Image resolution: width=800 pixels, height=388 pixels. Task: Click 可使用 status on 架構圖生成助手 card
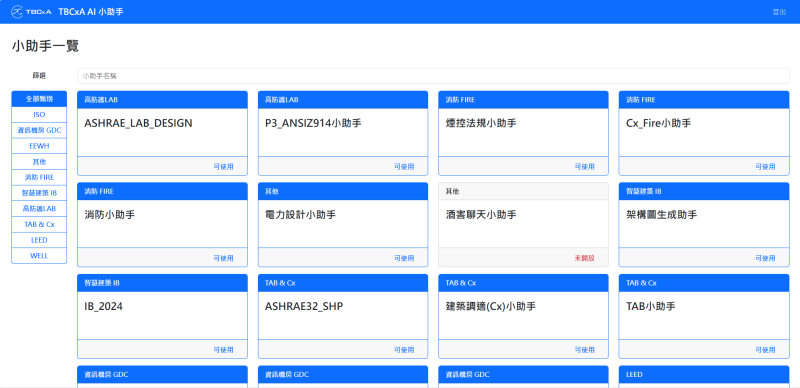pyautogui.click(x=765, y=258)
